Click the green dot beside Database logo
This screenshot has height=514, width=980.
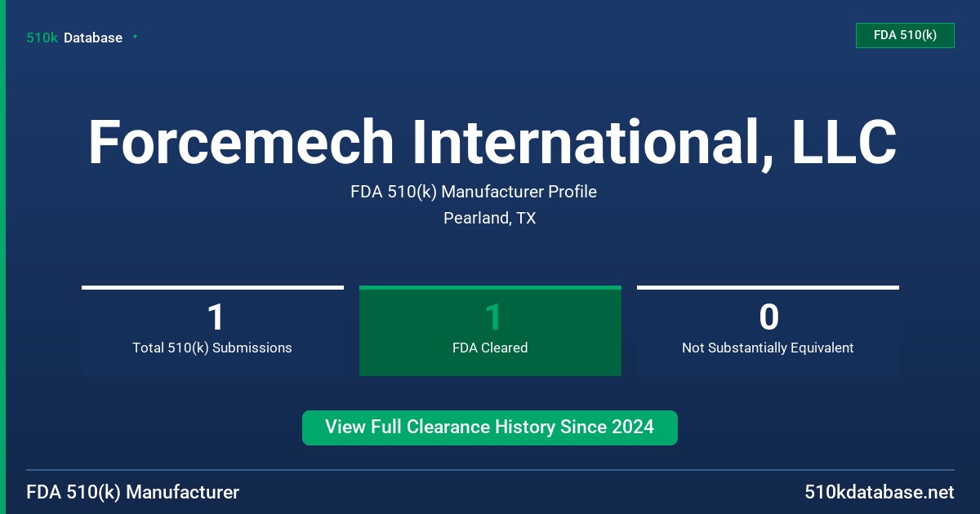tap(135, 37)
